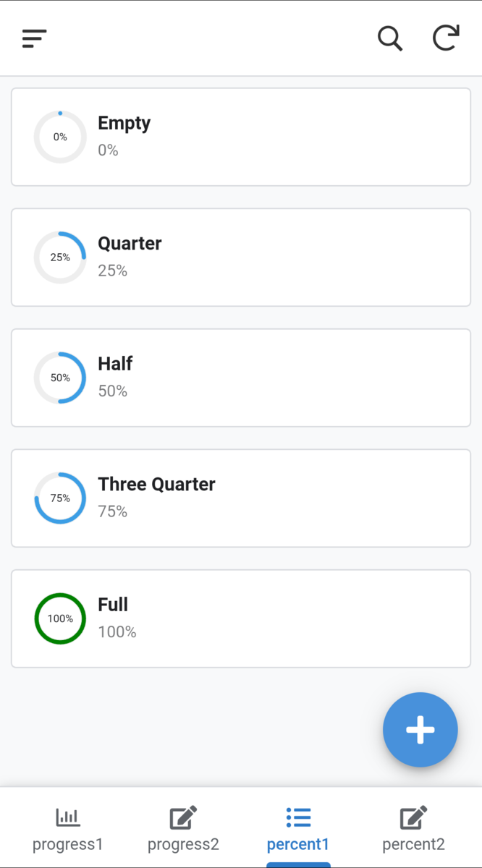
Task: Click the percent2 edit icon
Action: tap(413, 817)
